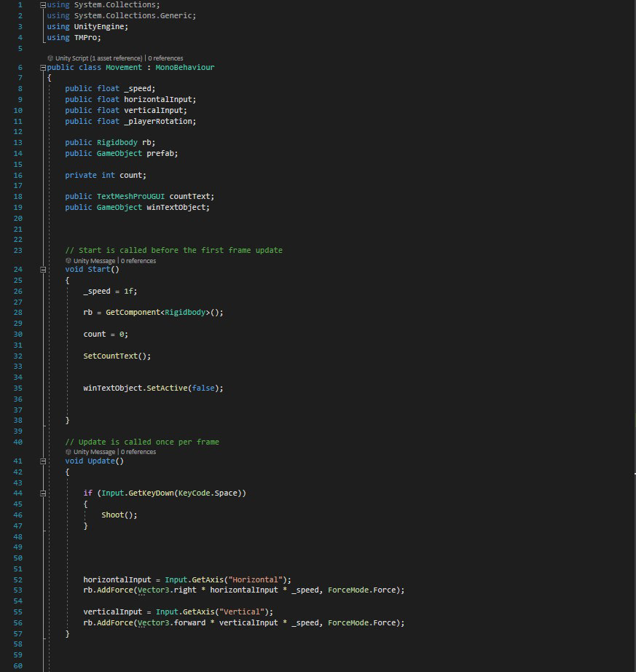The height and width of the screenshot is (672, 636).
Task: Click 'Vector3.forward' in AddForce call
Action: (171, 622)
